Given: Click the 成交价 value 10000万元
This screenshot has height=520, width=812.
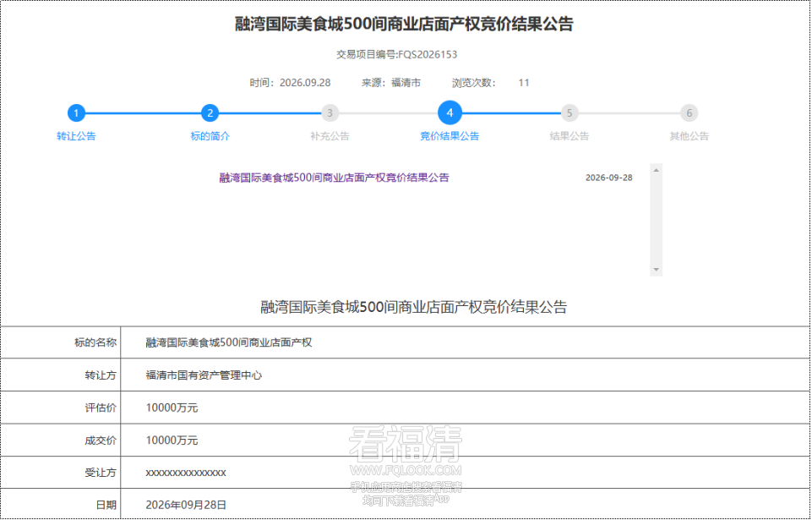Looking at the screenshot, I should point(172,441).
